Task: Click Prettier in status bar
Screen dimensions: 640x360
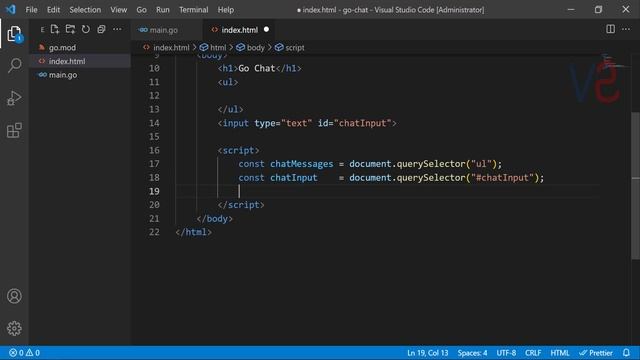Action: pos(596,353)
